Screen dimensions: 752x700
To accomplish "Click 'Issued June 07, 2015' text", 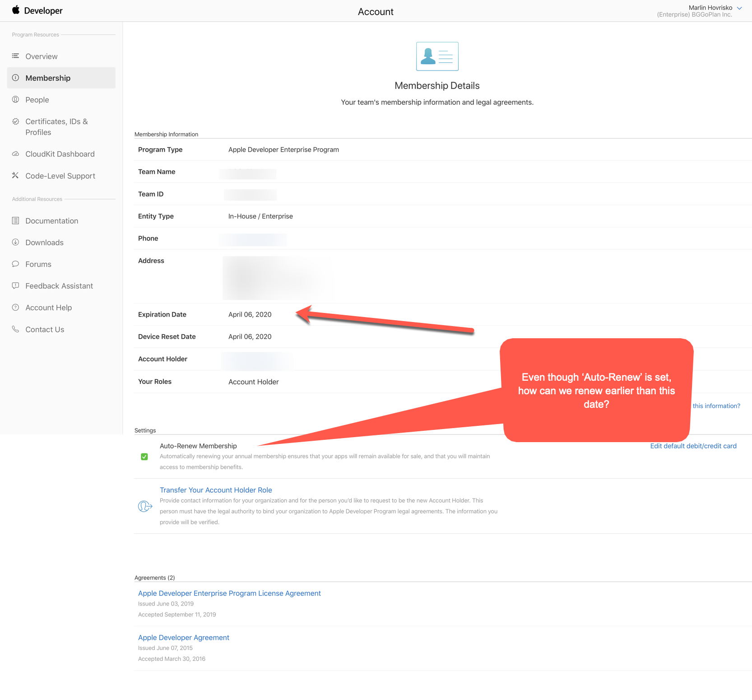I will click(165, 648).
